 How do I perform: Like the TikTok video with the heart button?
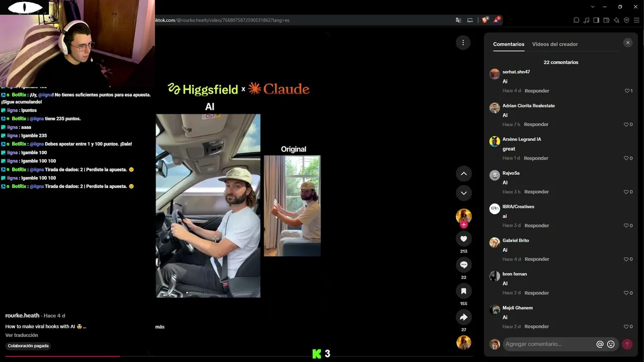click(463, 239)
